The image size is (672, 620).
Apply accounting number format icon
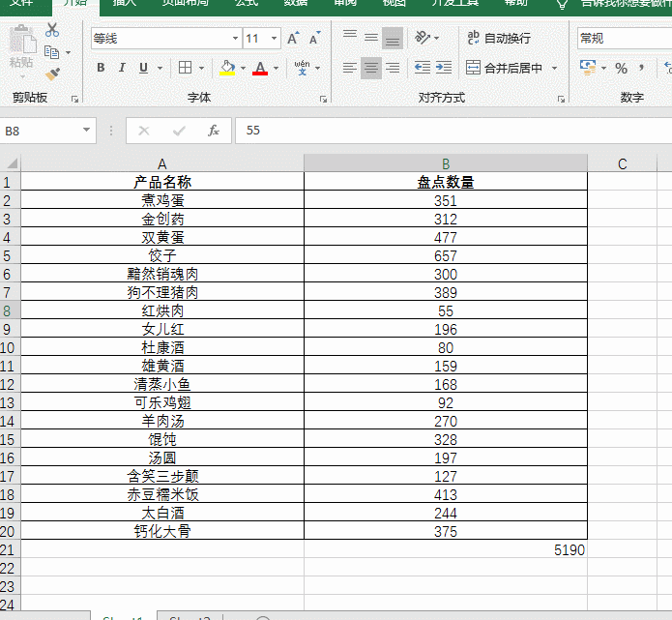[x=588, y=68]
